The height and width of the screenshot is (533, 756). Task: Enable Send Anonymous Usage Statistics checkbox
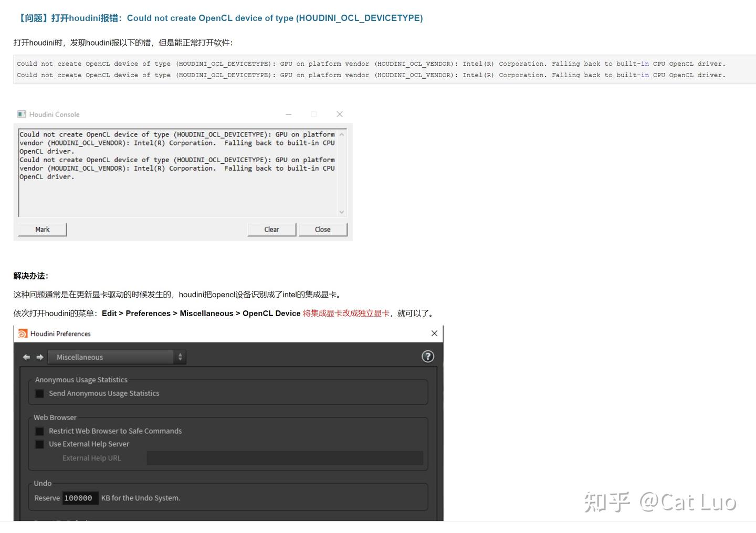[x=39, y=393]
